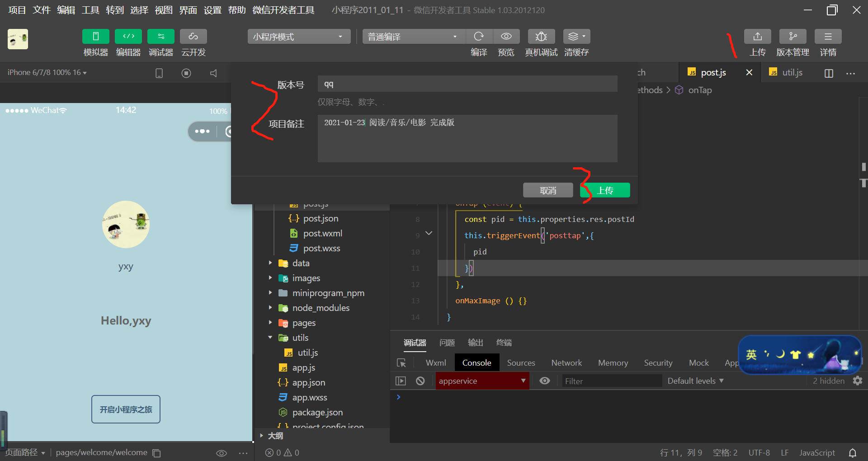Click the element inspector picker icon

click(x=401, y=363)
